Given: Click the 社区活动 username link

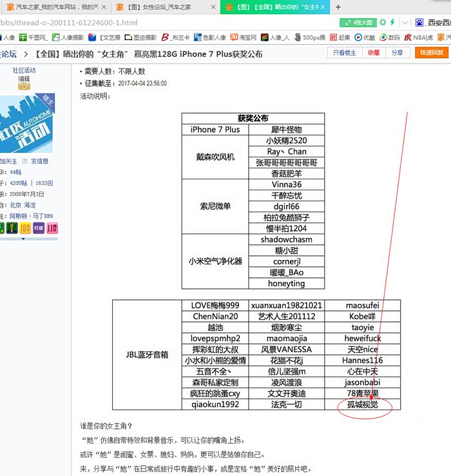Looking at the screenshot, I should 24,70.
